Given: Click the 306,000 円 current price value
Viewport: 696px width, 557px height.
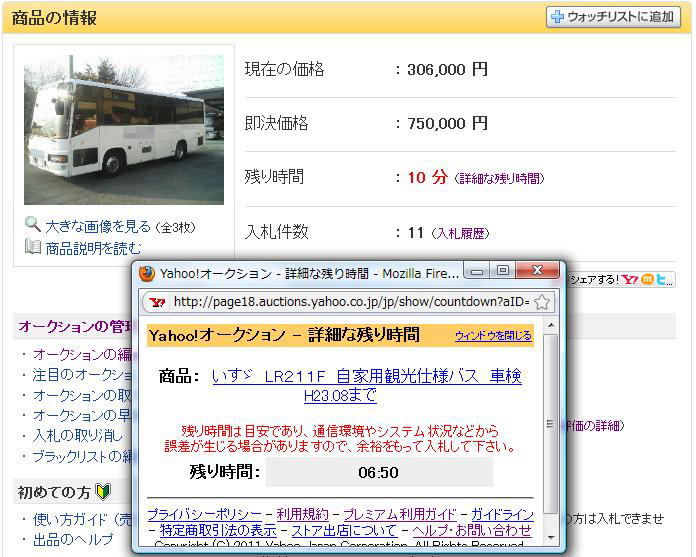Looking at the screenshot, I should pos(447,69).
